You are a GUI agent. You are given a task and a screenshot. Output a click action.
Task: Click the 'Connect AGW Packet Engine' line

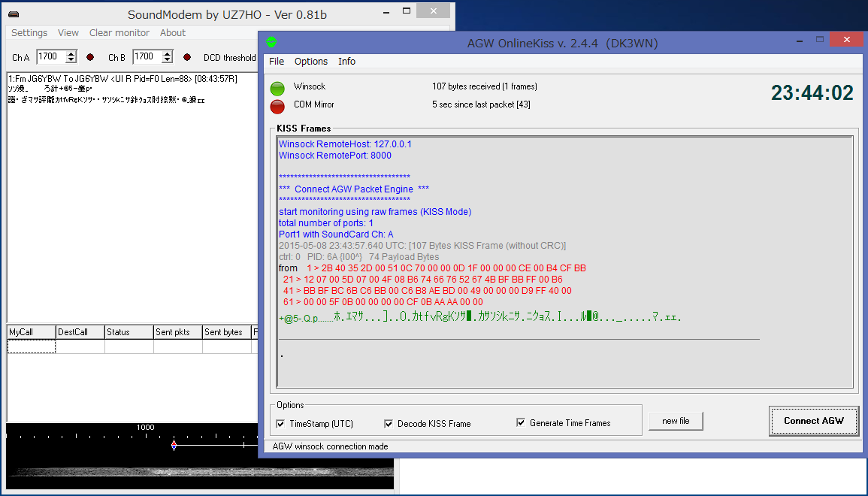pos(354,189)
